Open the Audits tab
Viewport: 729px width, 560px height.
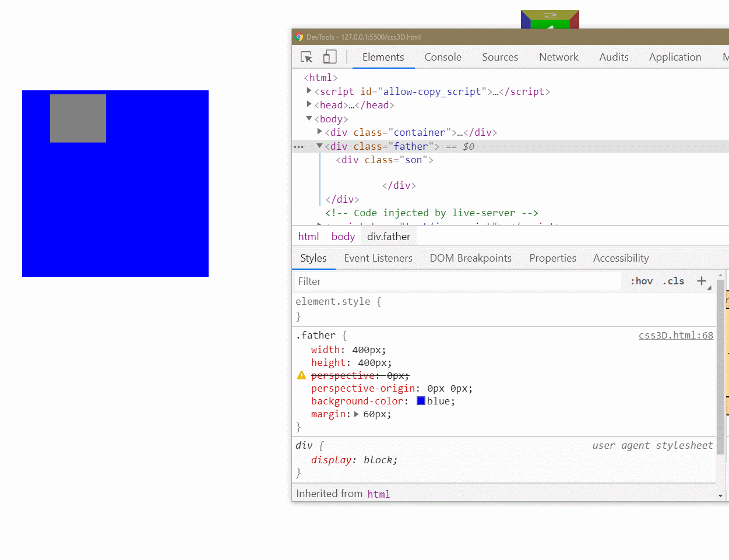point(614,57)
